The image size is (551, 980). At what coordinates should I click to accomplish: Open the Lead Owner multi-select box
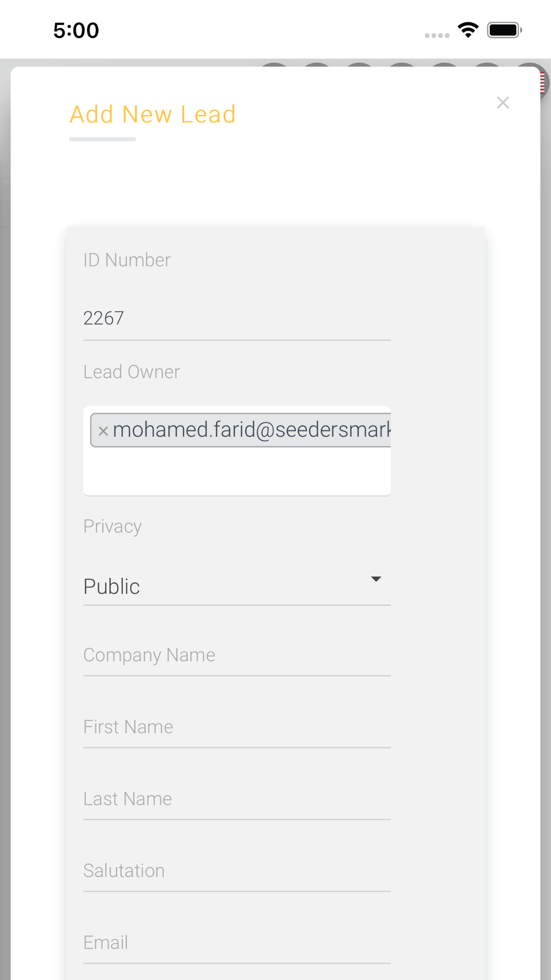[x=237, y=471]
